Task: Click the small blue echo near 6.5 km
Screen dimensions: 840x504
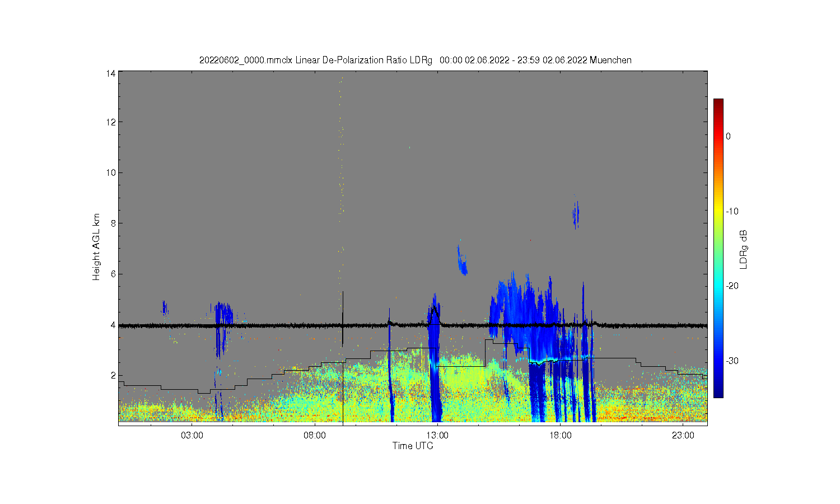Action: click(462, 261)
